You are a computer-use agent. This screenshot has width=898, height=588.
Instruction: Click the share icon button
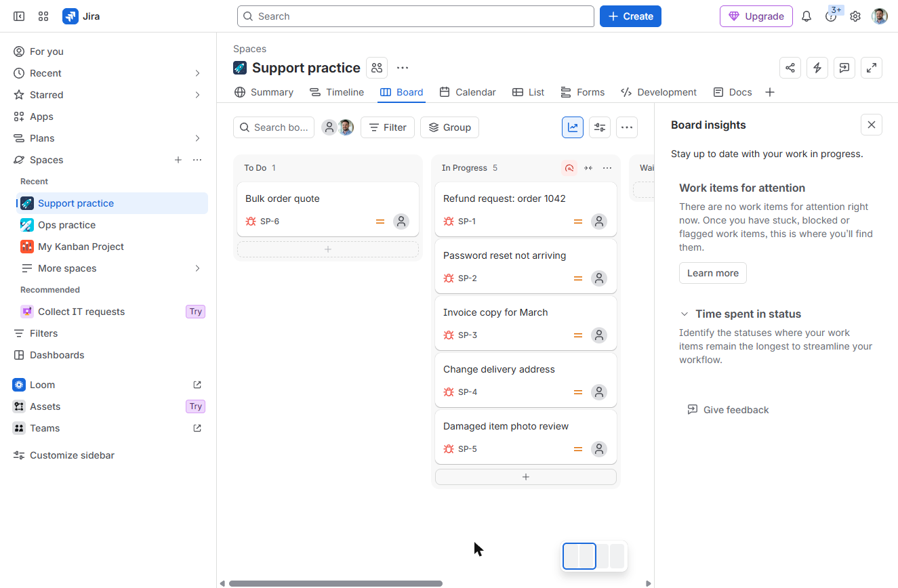click(790, 68)
